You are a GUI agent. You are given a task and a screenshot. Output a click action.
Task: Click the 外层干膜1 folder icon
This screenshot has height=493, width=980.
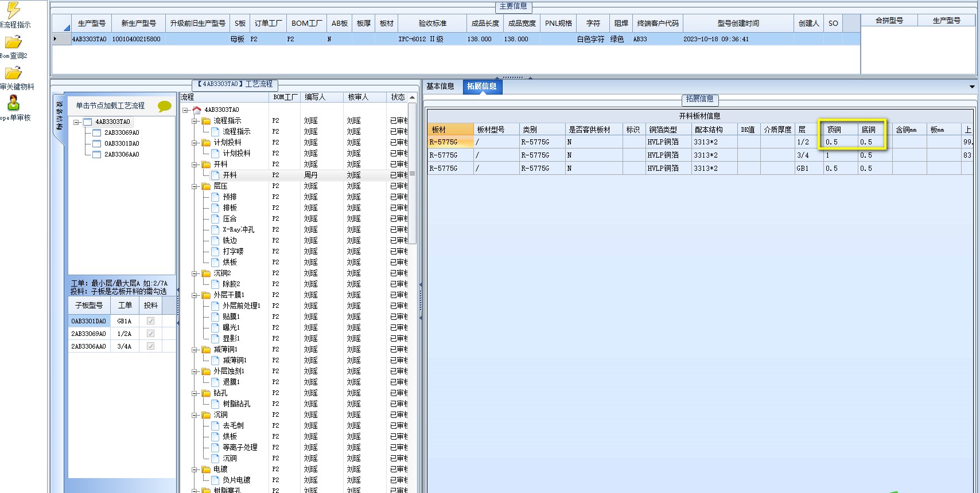[206, 295]
